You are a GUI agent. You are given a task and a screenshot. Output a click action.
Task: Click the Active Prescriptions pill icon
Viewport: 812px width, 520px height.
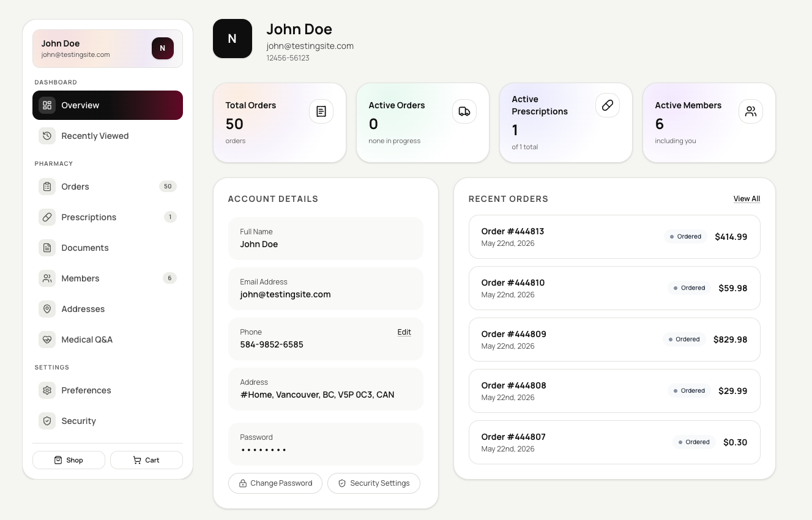[x=608, y=105]
